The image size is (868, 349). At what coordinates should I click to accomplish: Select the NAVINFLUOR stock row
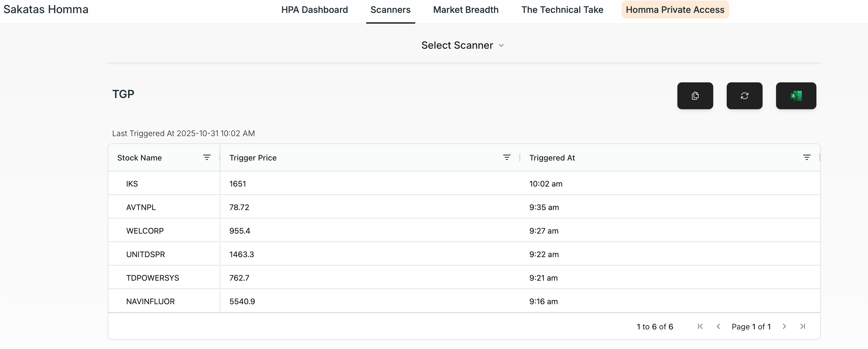[150, 302]
